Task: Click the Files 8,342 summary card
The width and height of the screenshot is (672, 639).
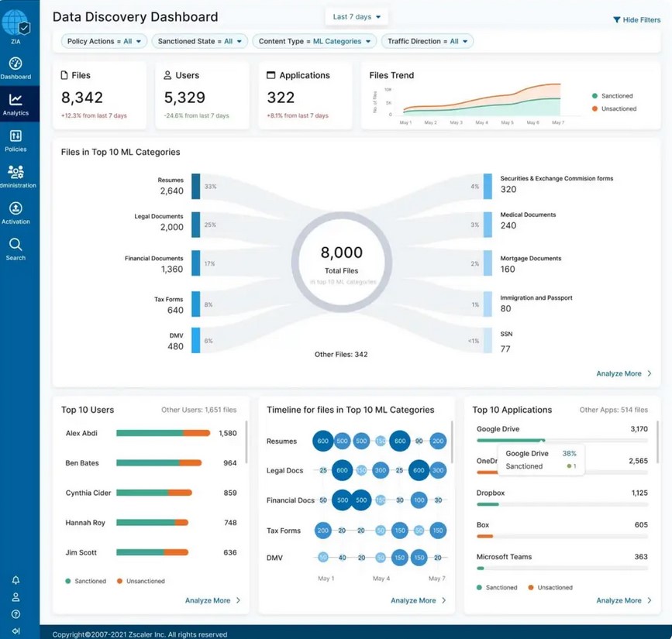Action: 99,95
